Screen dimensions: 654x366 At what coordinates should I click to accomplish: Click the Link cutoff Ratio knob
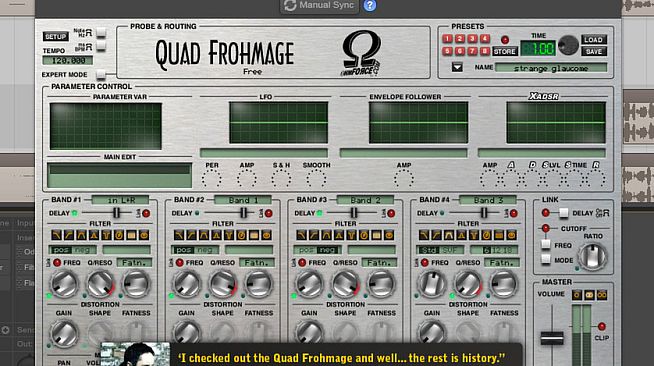(593, 256)
